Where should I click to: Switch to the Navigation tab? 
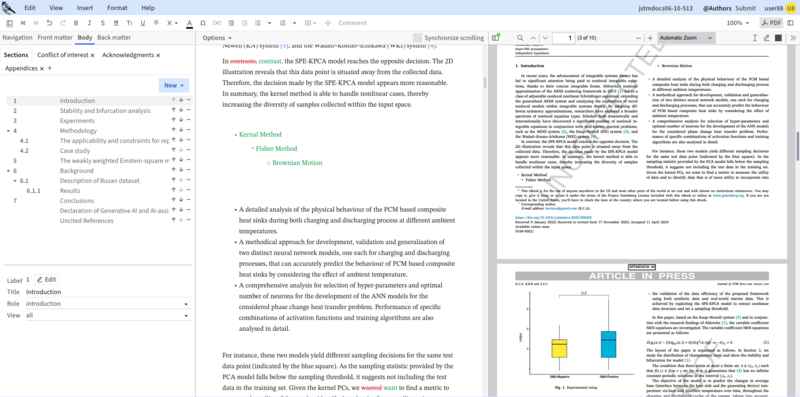coord(17,37)
